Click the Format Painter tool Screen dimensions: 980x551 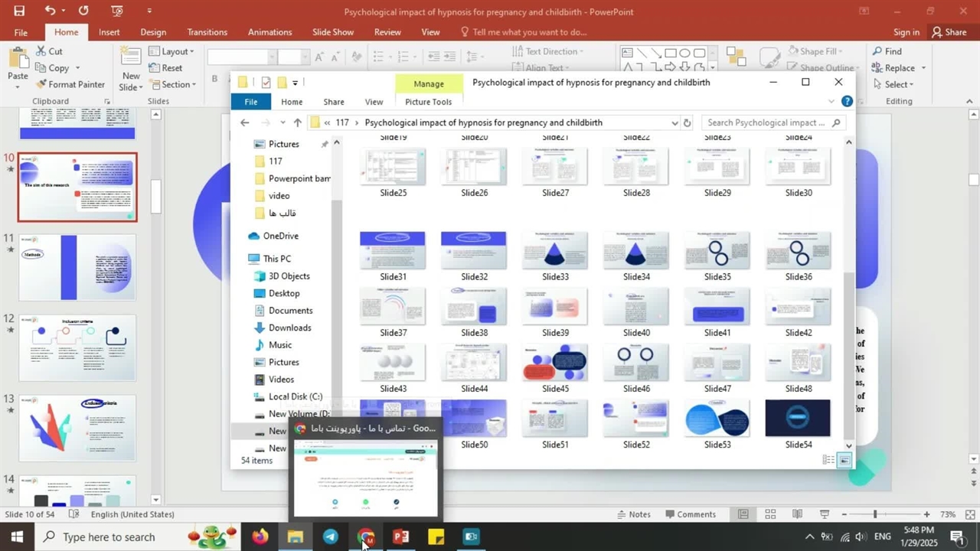(70, 84)
